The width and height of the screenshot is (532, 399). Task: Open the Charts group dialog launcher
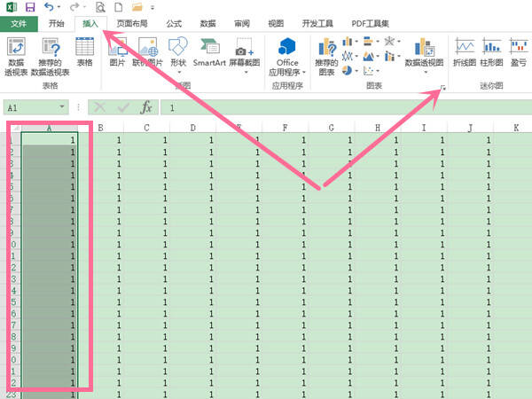point(442,88)
